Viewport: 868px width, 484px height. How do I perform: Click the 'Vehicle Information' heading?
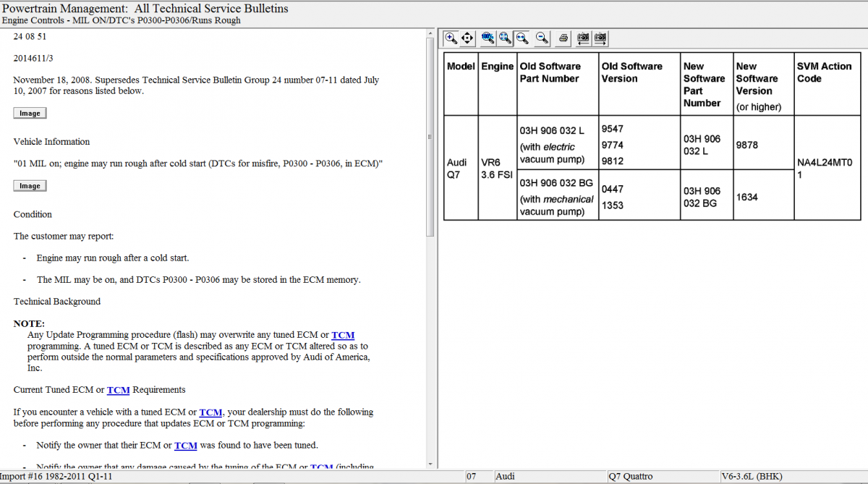coord(51,142)
